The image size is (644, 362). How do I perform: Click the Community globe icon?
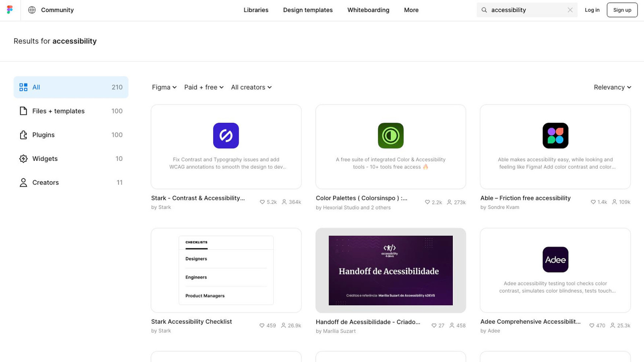click(x=32, y=10)
